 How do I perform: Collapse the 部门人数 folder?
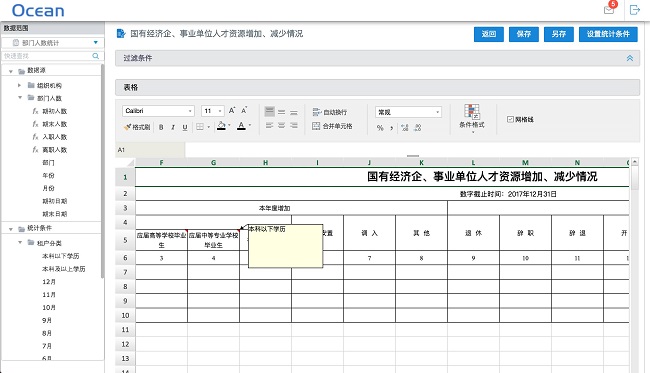tap(19, 98)
